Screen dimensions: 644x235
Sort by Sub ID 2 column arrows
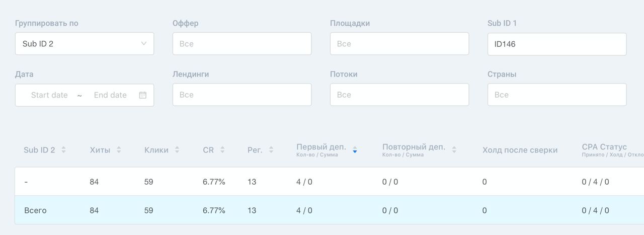[x=63, y=150]
